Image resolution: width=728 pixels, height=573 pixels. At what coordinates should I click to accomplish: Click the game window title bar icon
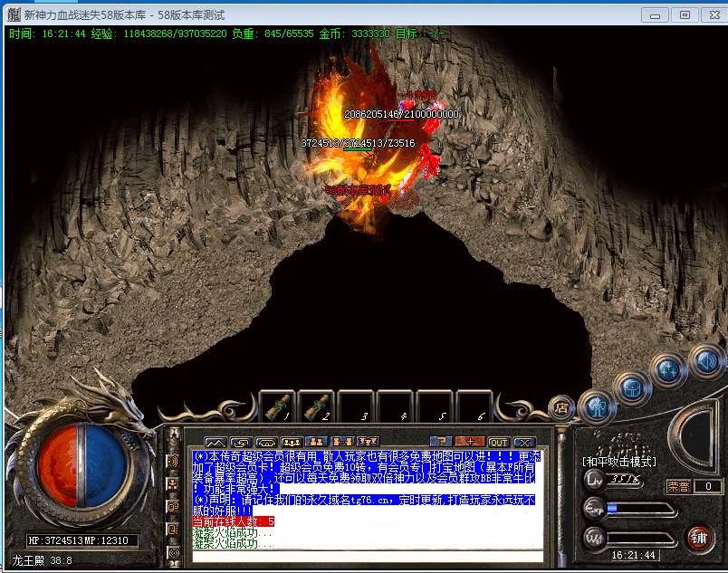coord(14,14)
